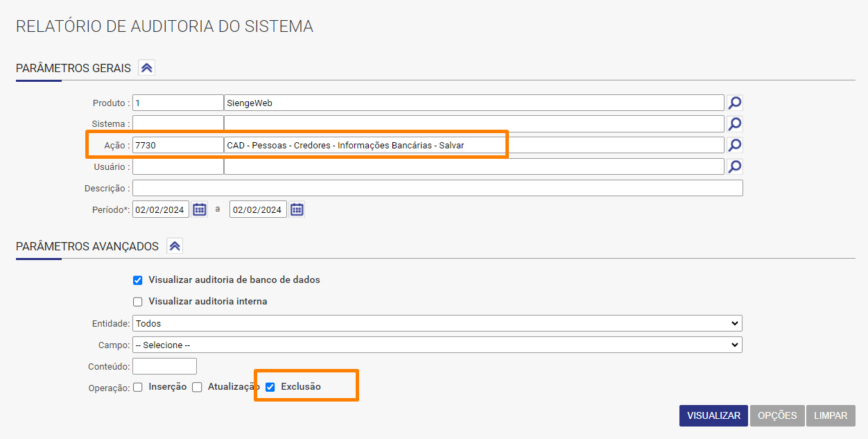
Task: Focus the period start date field
Action: point(161,209)
